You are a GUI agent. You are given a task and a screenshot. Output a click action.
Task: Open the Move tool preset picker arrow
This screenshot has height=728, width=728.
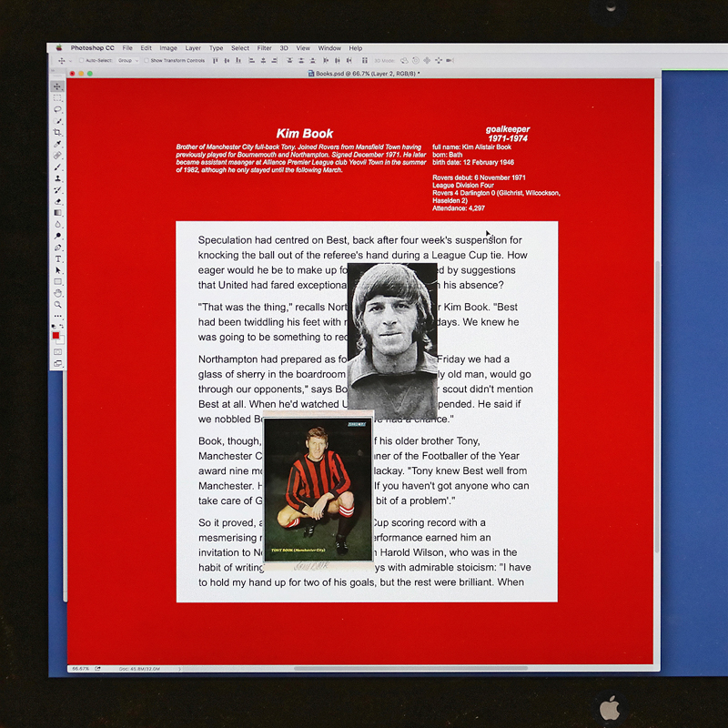pos(71,61)
